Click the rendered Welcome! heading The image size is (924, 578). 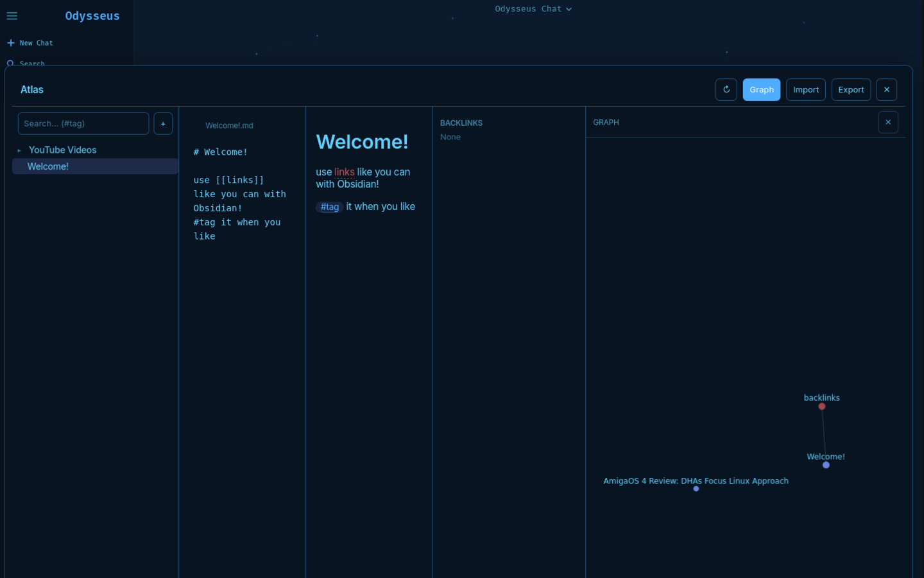coord(363,142)
